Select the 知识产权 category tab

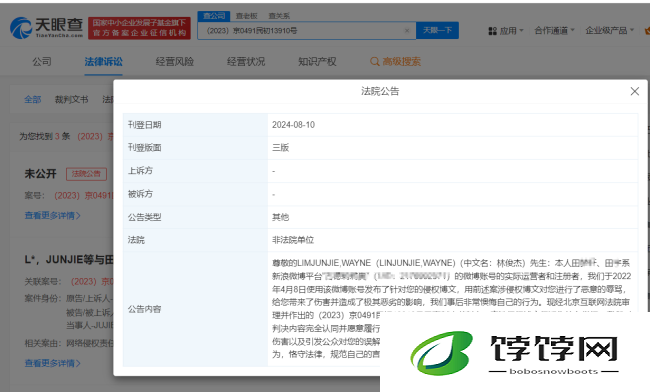(317, 62)
